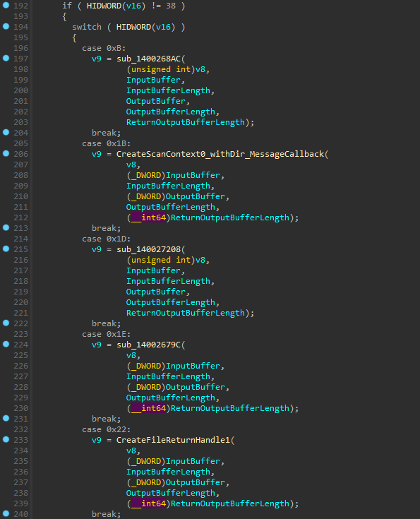Select the switch keyword on line 194
The width and height of the screenshot is (420, 519).
(87, 27)
